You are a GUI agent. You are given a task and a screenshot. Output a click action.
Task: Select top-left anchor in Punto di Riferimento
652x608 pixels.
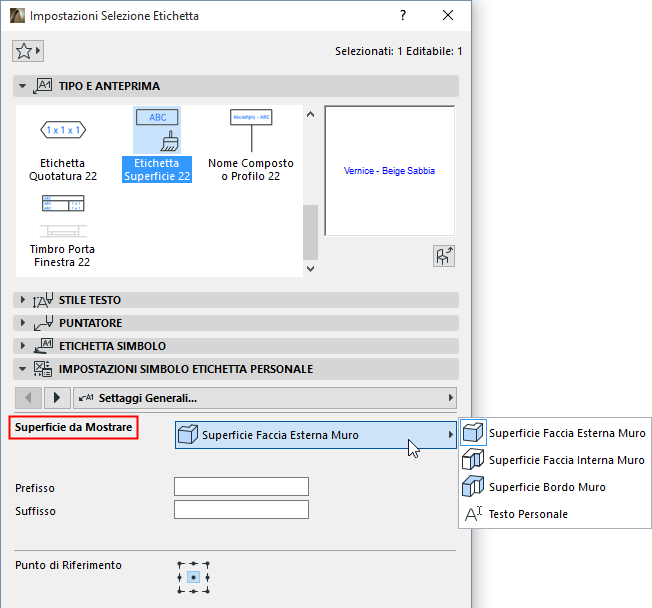(180, 564)
